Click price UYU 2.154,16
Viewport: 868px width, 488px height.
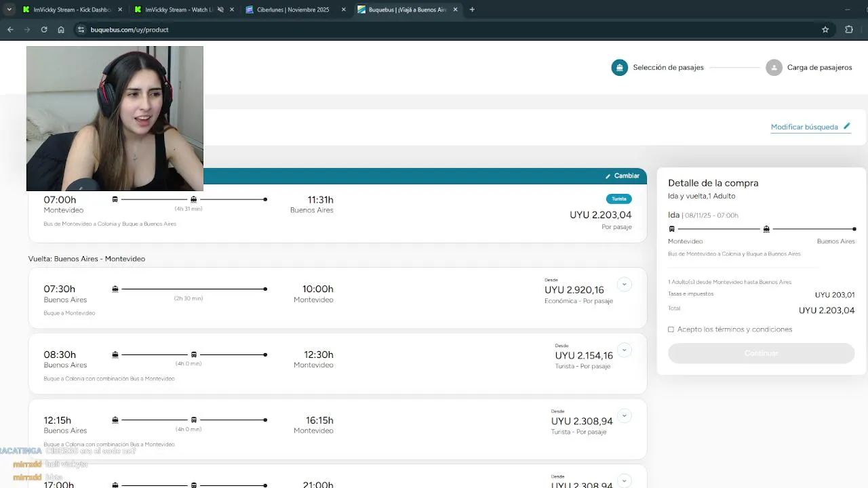pos(584,355)
